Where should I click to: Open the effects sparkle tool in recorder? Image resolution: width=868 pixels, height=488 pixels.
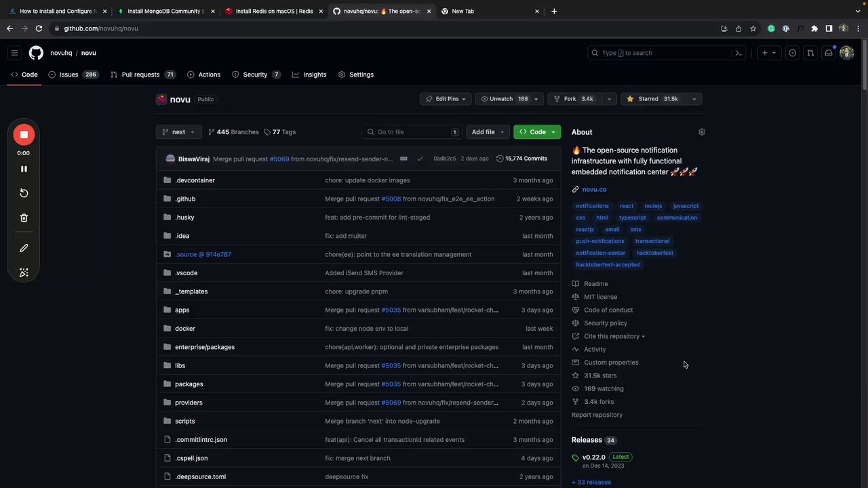tap(24, 272)
